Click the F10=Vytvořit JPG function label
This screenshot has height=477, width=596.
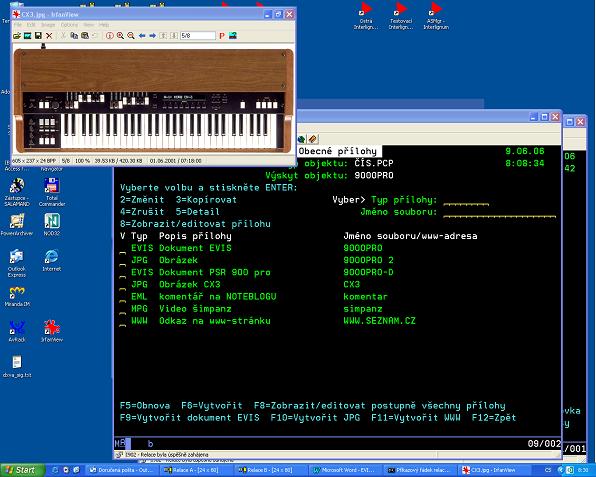tap(315, 418)
